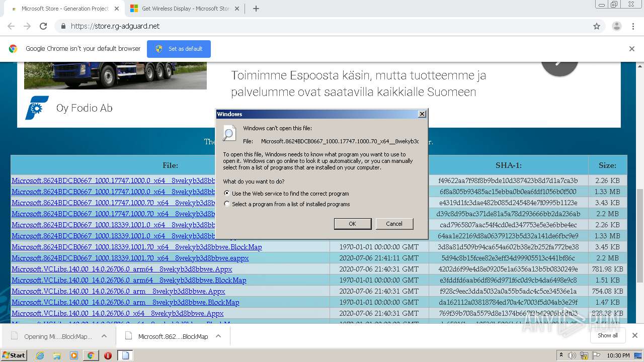Viewport: 644px width, 362px height.
Task: Click the Size column header
Action: pyautogui.click(x=607, y=165)
